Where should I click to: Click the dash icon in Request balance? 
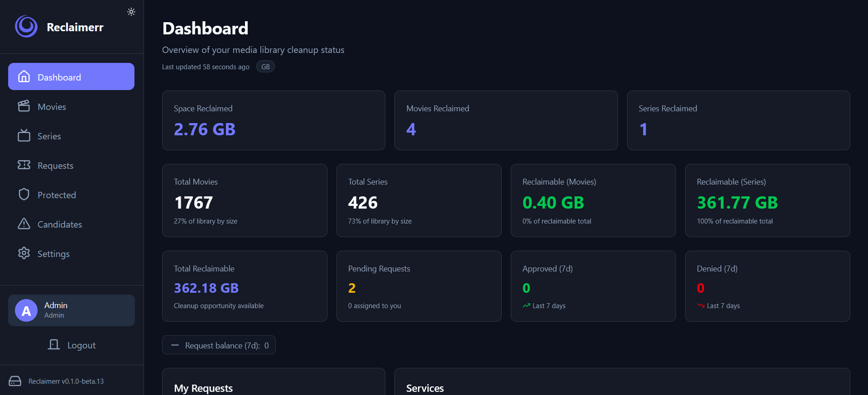175,345
